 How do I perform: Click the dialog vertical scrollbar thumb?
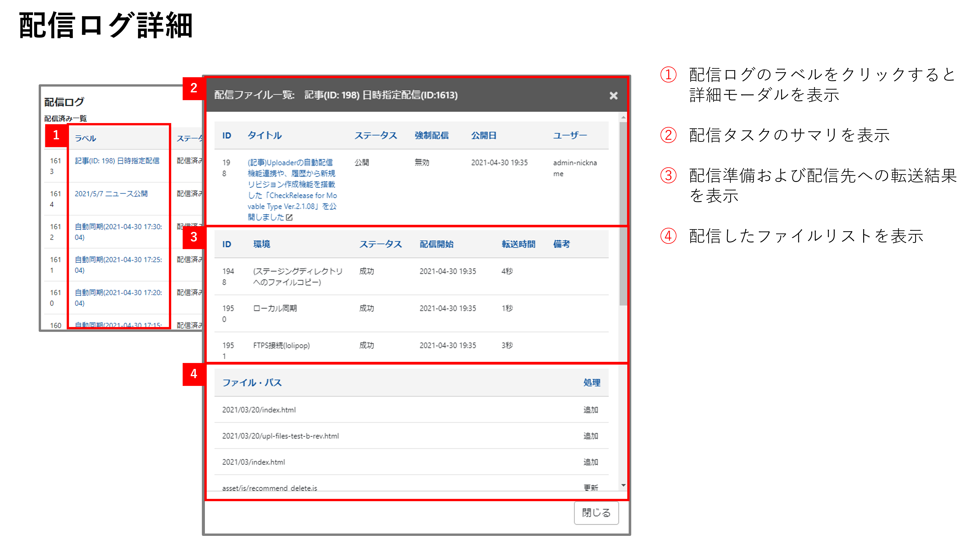pyautogui.click(x=623, y=213)
